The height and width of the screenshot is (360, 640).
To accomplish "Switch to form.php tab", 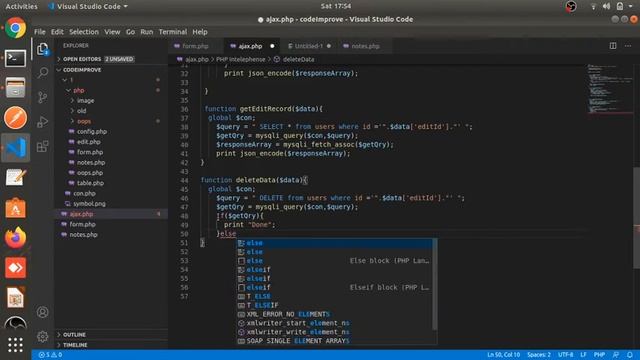I will [195, 46].
